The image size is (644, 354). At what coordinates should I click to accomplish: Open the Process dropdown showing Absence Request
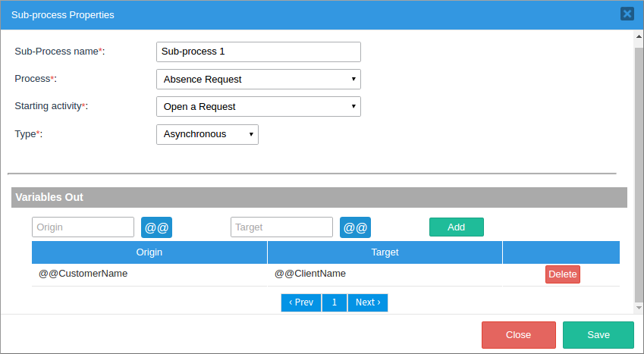(258, 80)
